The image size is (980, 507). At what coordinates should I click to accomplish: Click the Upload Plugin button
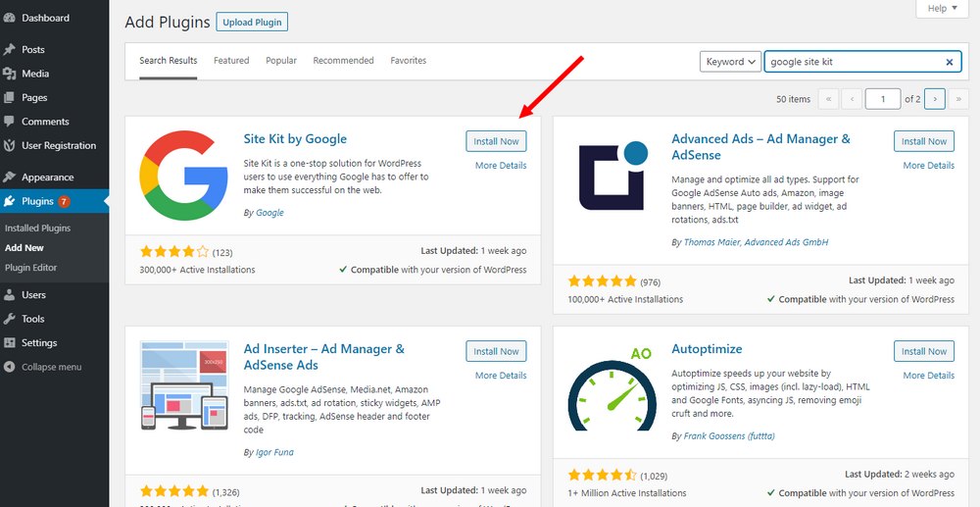click(x=252, y=22)
